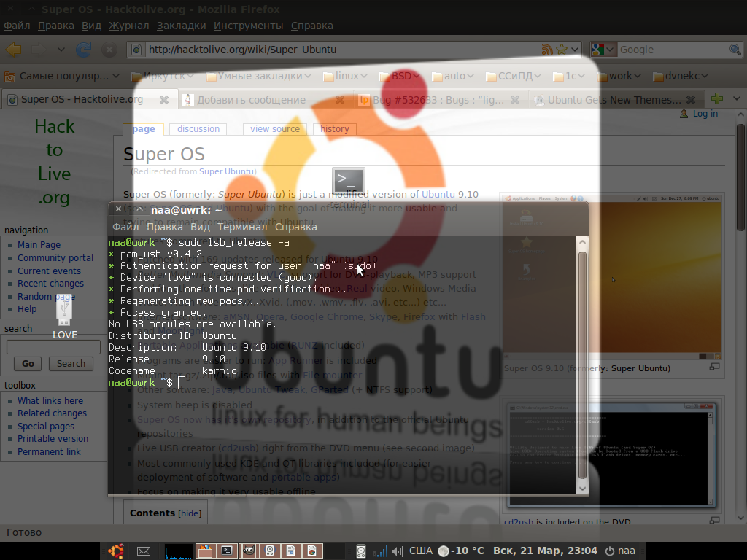Click the Ubuntu logo menu in bottom panel
Screen dimensions: 747x560
point(116,551)
